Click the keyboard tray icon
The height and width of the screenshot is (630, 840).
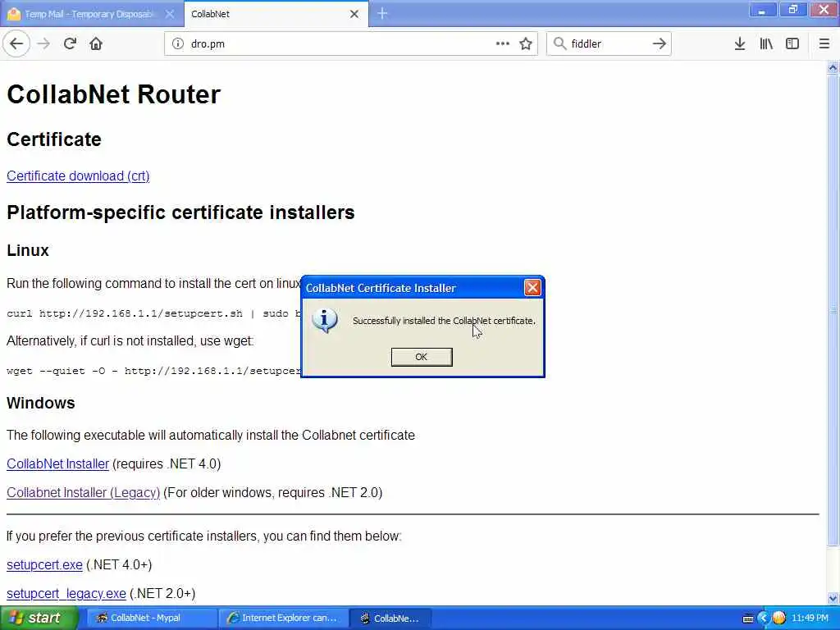point(748,619)
